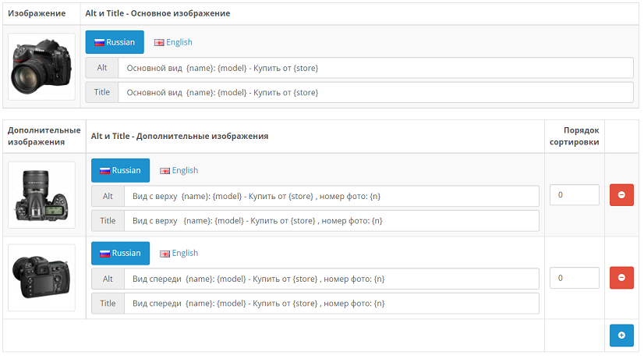Switch second additional image to English
Viewport: 644px width, 359px height.
(179, 253)
